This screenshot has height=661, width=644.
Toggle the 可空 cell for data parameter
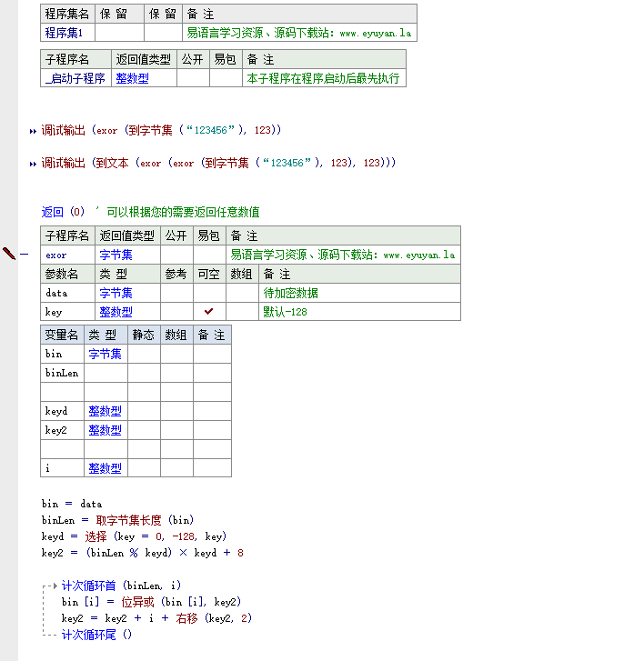[209, 293]
